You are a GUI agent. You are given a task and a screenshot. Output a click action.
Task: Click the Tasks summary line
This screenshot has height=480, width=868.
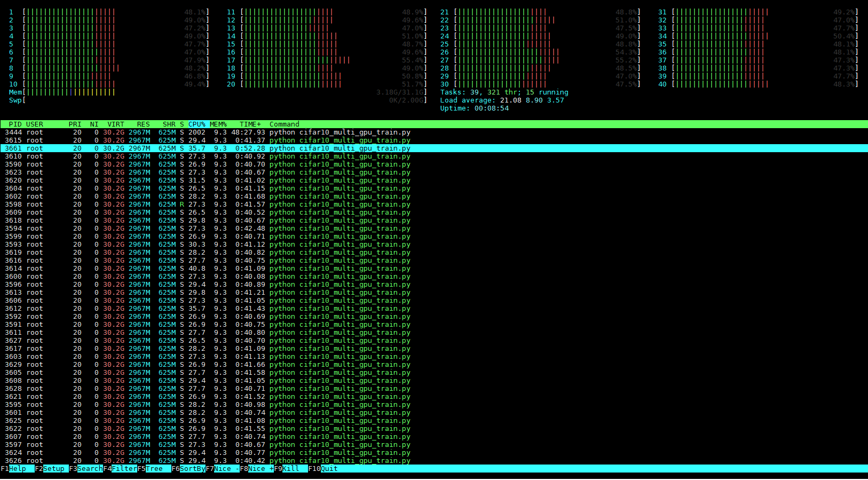(504, 92)
